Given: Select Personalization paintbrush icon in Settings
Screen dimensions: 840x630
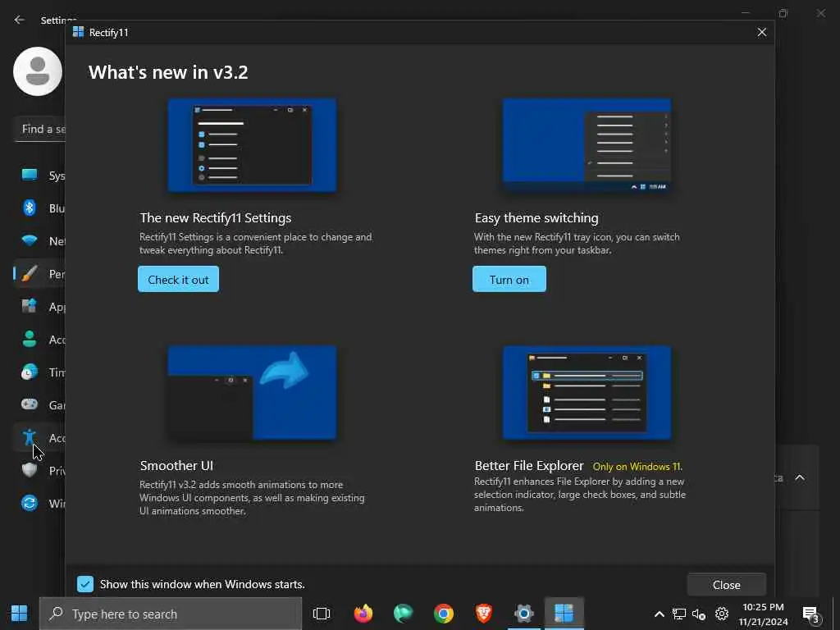Looking at the screenshot, I should tap(30, 274).
